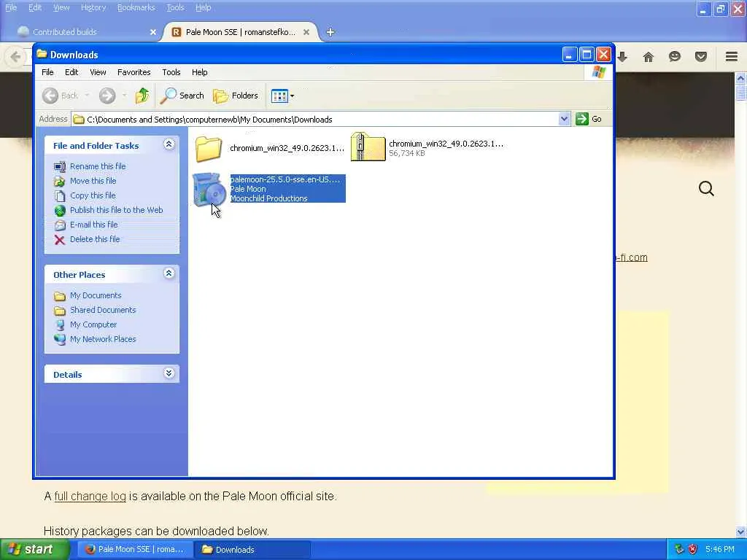
Task: Click Rename this file
Action: 98,166
